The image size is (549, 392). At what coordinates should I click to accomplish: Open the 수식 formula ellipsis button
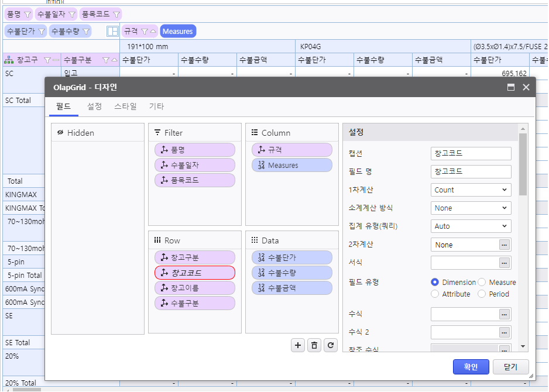[x=504, y=314]
